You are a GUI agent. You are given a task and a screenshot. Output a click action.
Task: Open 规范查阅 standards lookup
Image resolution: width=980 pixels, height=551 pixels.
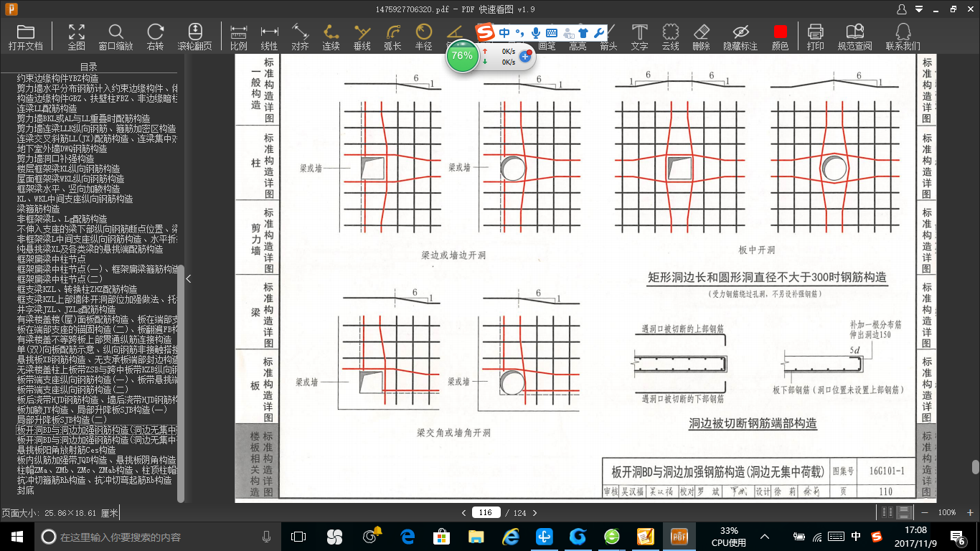854,37
